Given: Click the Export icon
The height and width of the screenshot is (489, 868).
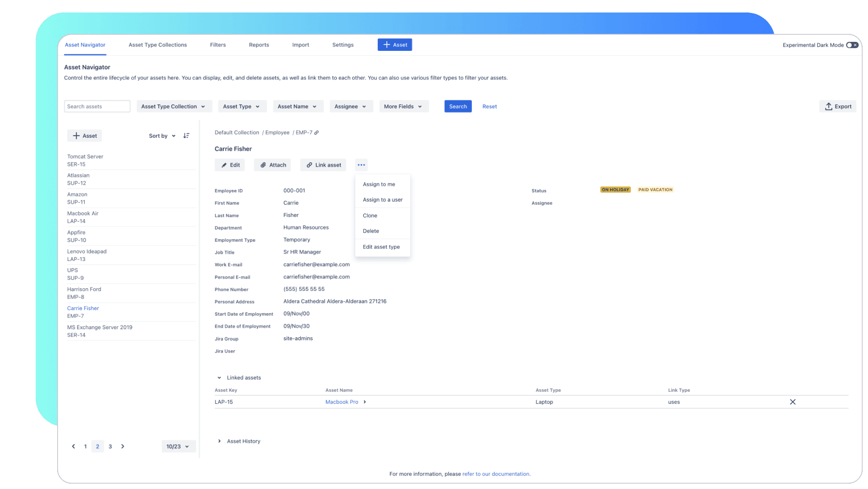Looking at the screenshot, I should [x=829, y=106].
